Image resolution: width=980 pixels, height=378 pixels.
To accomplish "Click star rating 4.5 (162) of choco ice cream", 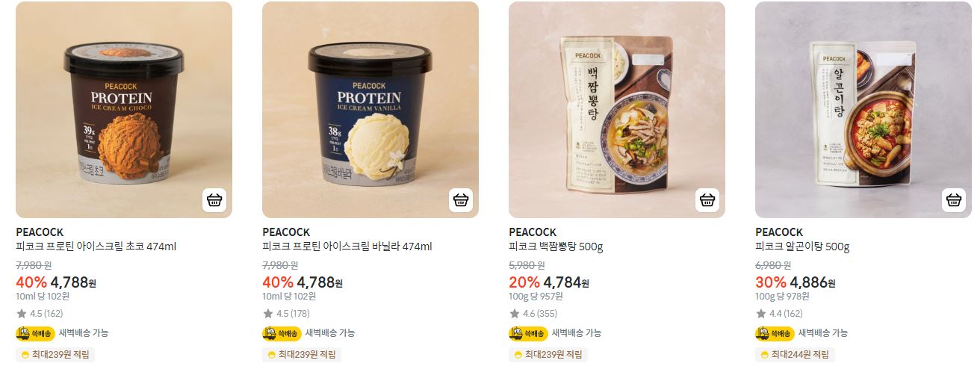I will [40, 314].
